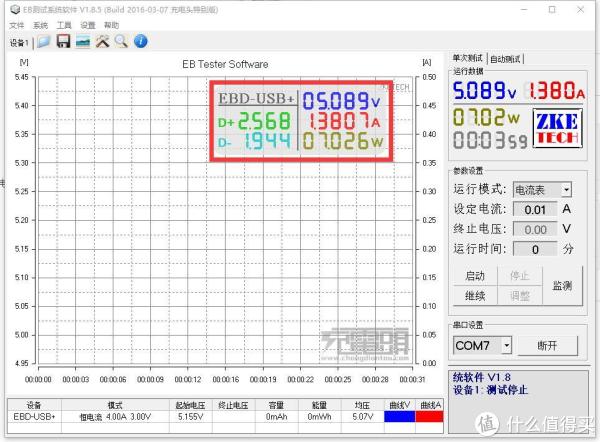Screen dimensions: 600x442
Task: Click the 模式 column header
Action: (115, 405)
